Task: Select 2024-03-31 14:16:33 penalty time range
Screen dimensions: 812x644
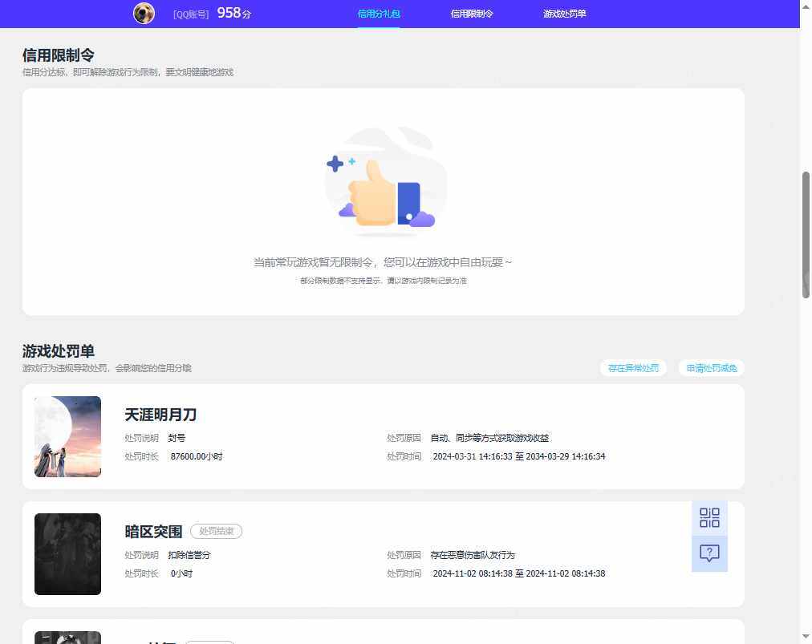Action: 519,456
